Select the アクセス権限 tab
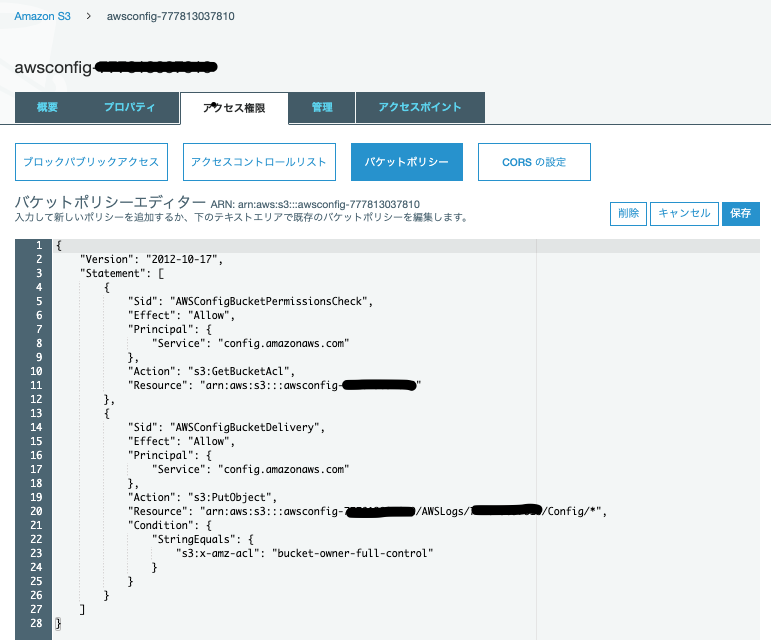 coord(234,108)
